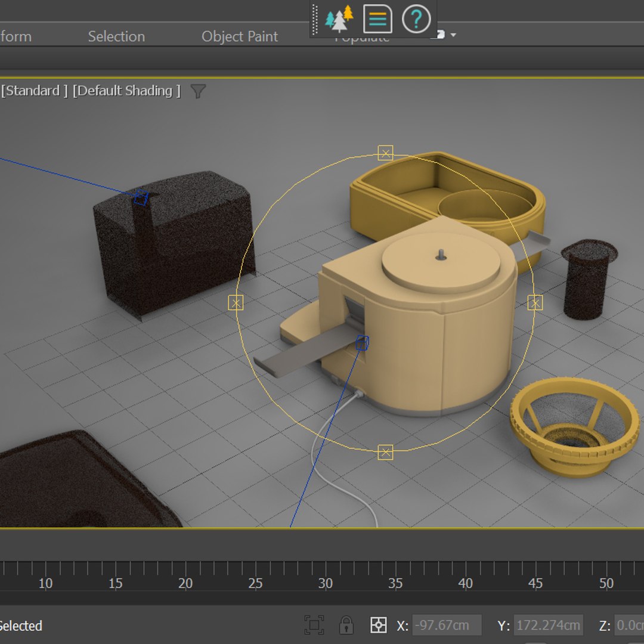644x644 pixels.
Task: Select the yellow strainer basket object
Action: 574,427
